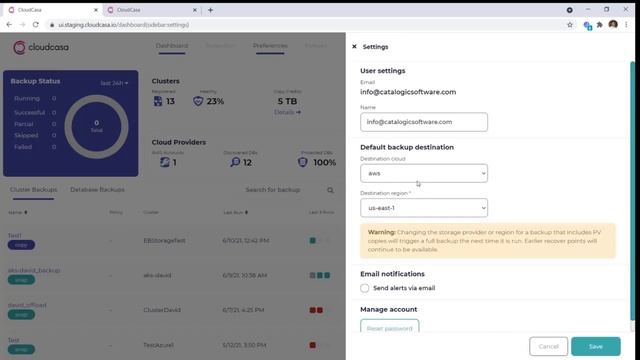Screen dimensions: 640x360
Task: Save the settings
Action: [x=596, y=347]
